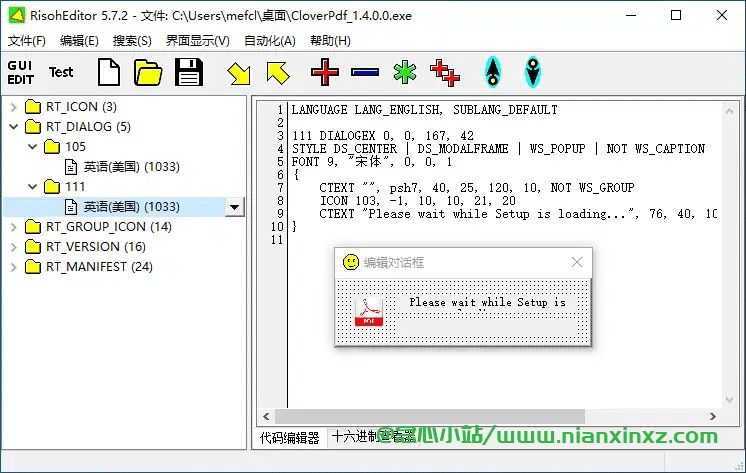This screenshot has height=473, width=746.
Task: Click the code editor scroll down arrow
Action: [729, 400]
